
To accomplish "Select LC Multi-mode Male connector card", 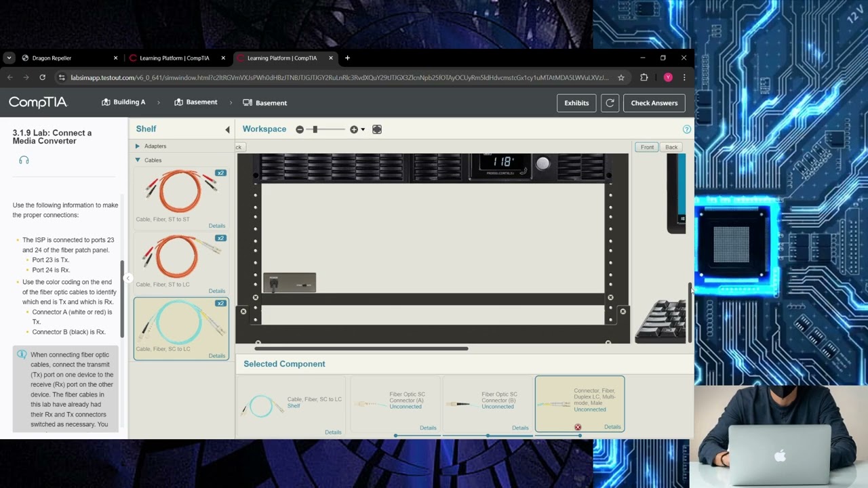I will click(x=580, y=404).
